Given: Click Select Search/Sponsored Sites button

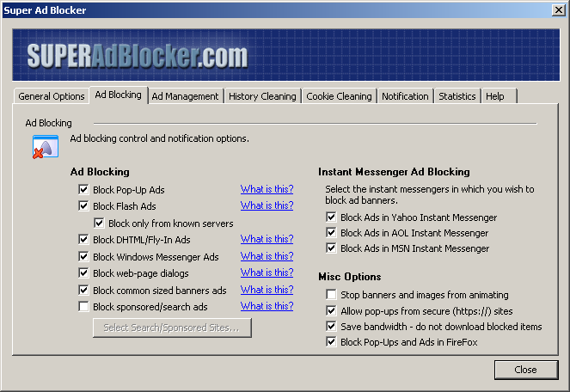Looking at the screenshot, I should 172,328.
